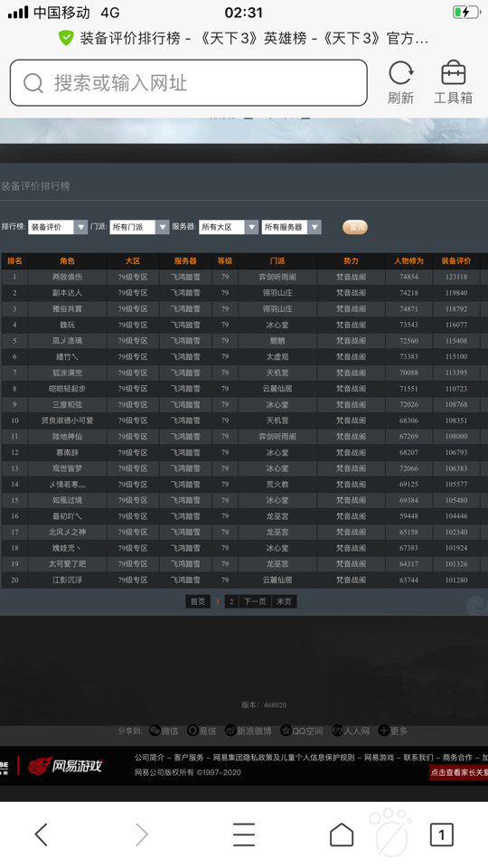Tap the cellular signal bars indicator

18,12
